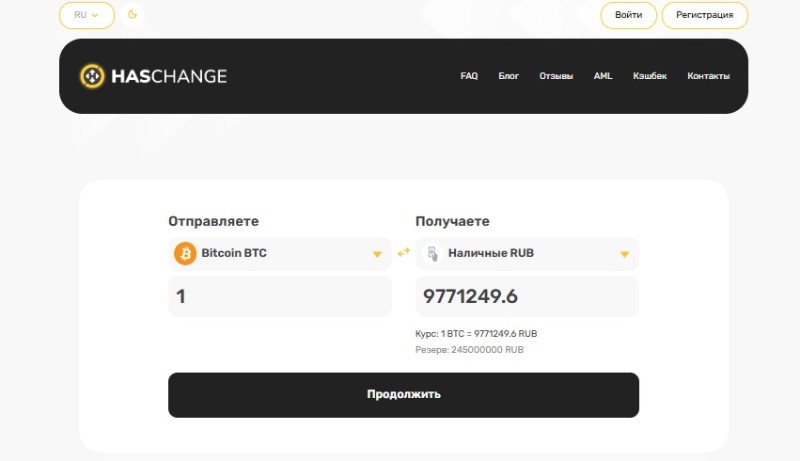
Task: Open the FAQ menu item
Action: coord(469,76)
